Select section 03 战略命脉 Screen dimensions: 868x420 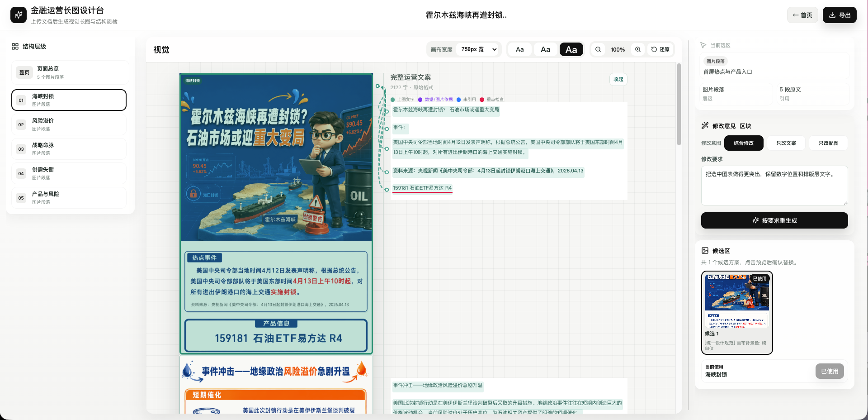point(69,149)
